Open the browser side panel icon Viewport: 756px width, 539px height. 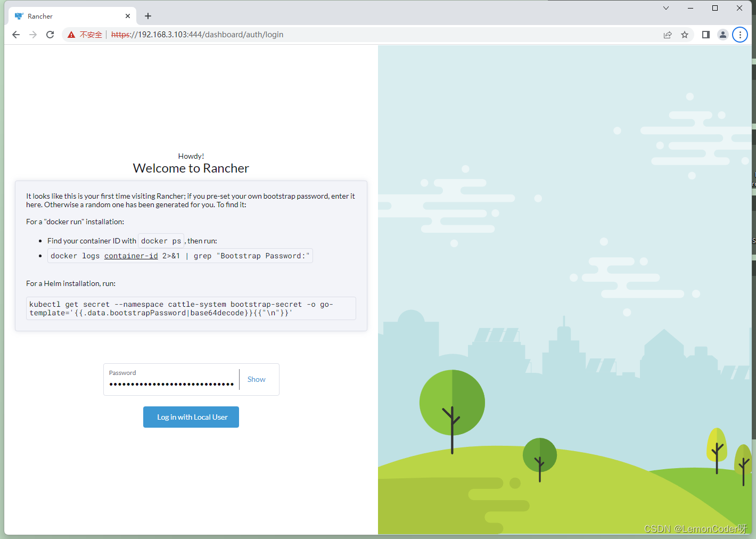[706, 35]
